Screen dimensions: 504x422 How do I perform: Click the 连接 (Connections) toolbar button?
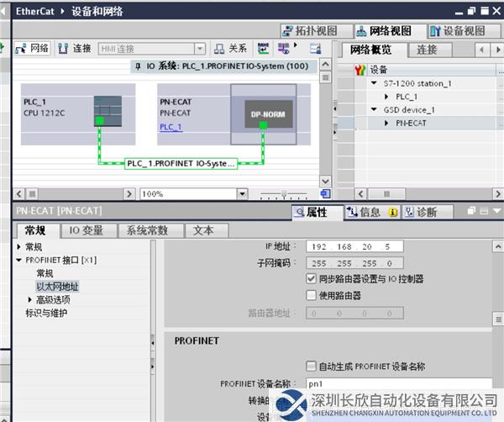[x=74, y=49]
